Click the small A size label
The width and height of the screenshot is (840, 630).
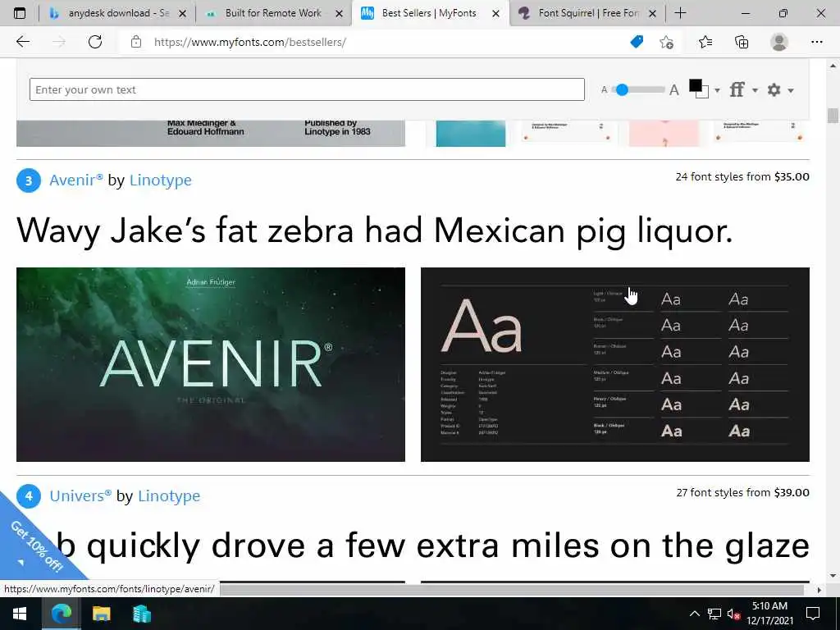605,90
